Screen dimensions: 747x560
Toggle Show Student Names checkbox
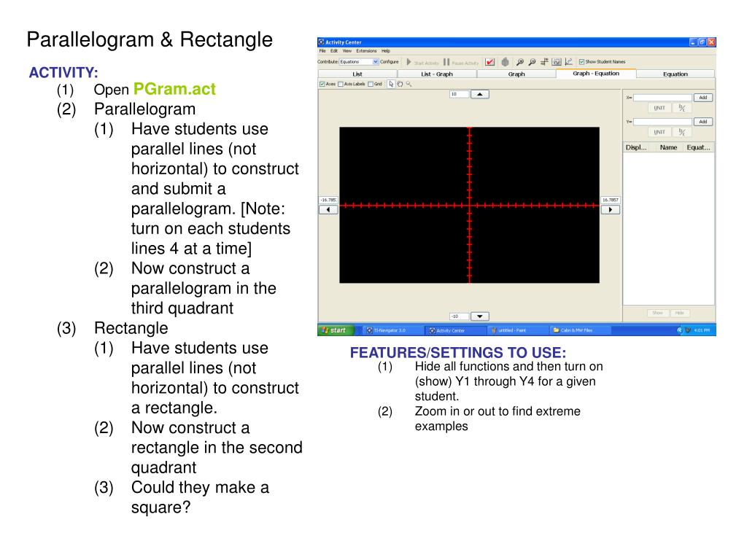point(581,62)
